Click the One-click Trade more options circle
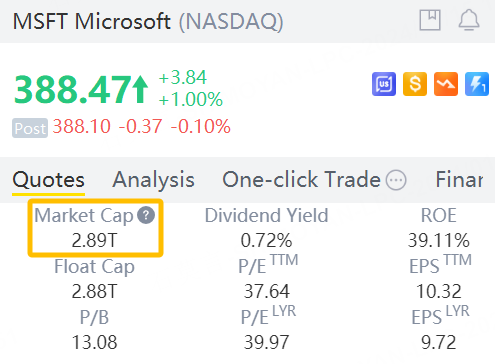495x364 pixels. [396, 180]
